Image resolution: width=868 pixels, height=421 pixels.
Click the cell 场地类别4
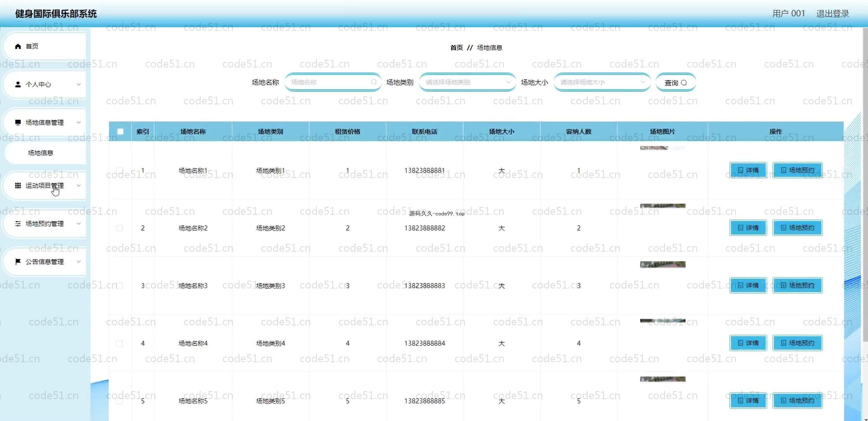[270, 343]
